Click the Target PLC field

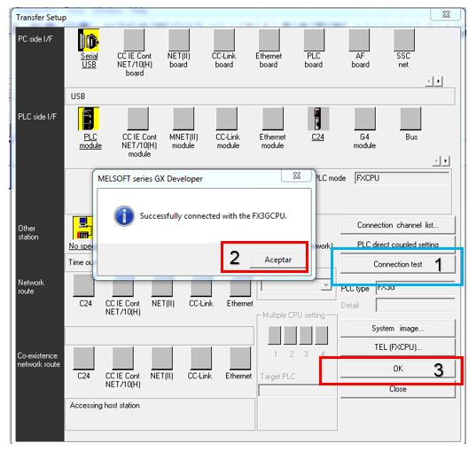click(297, 390)
